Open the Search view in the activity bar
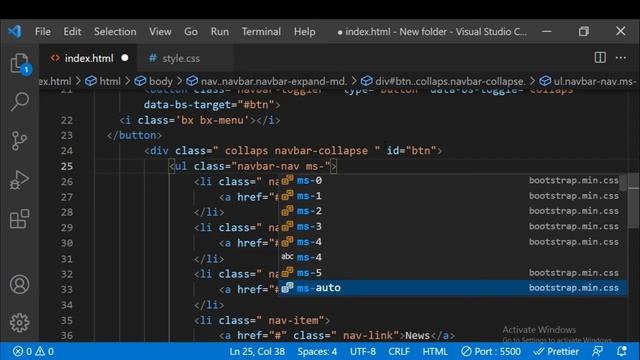This screenshot has height=360, width=640. [x=20, y=102]
